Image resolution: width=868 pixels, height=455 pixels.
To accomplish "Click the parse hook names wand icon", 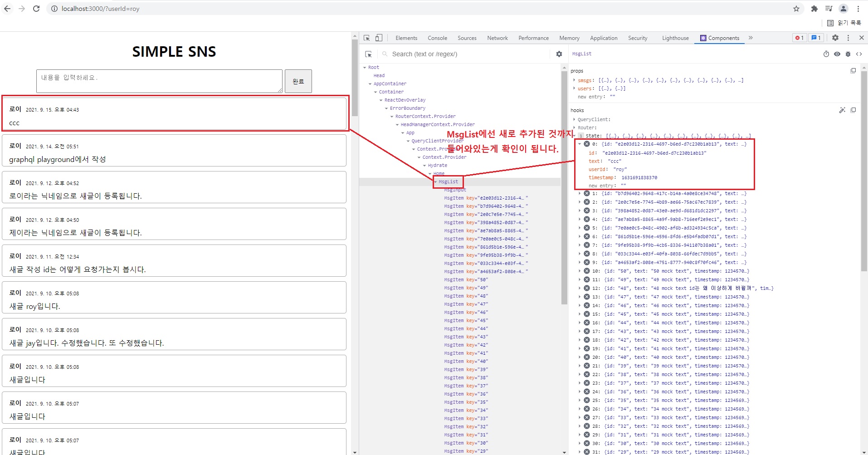I will (842, 110).
